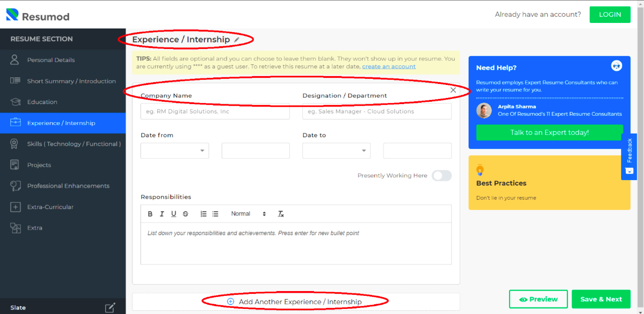Screen dimensions: 644x314
Task: Click the support headset icon in help card
Action: (x=617, y=65)
